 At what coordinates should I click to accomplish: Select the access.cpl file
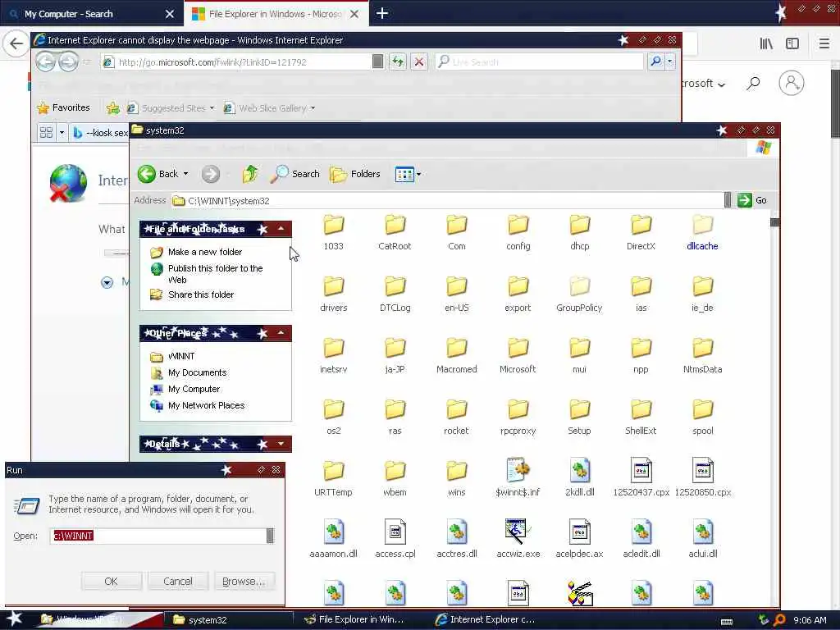(395, 540)
